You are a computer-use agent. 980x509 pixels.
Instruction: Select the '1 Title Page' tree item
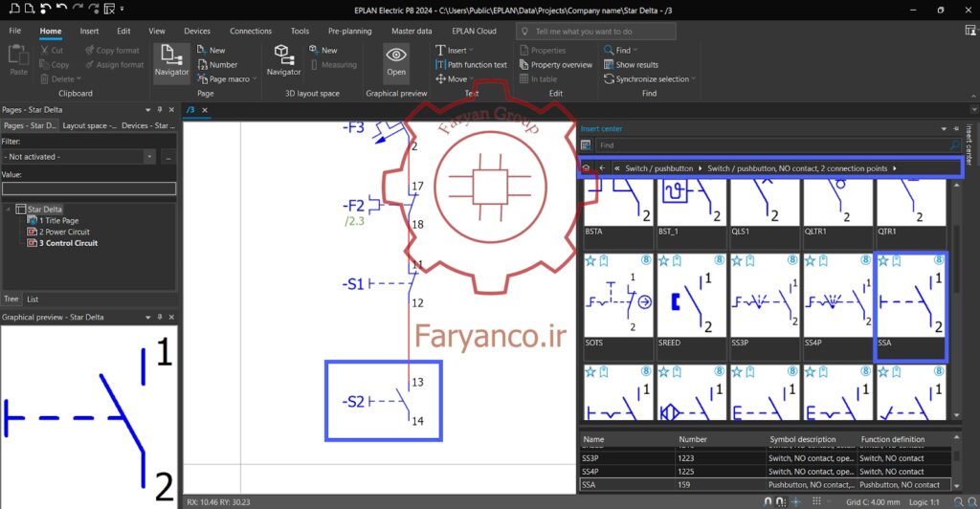(x=58, y=220)
